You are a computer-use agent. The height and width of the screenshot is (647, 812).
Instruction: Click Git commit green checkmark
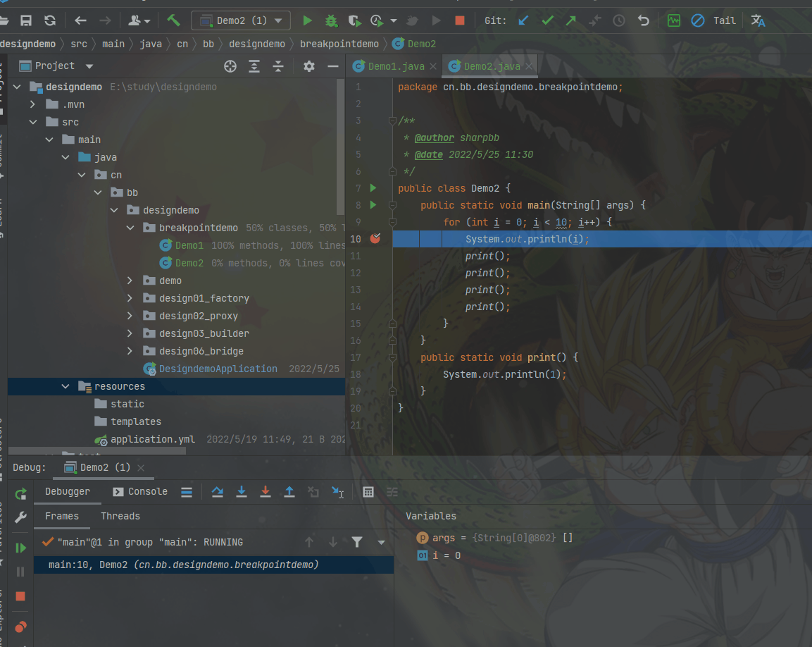coord(547,20)
